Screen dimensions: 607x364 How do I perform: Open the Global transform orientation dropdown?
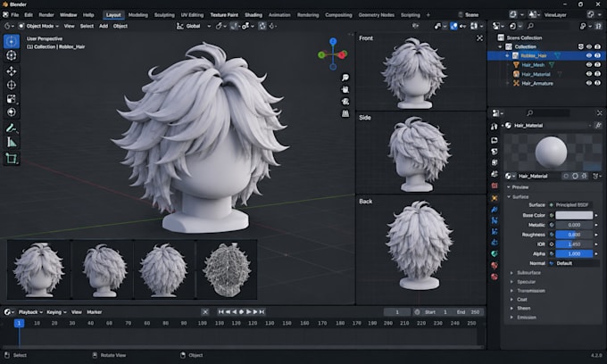coord(194,26)
